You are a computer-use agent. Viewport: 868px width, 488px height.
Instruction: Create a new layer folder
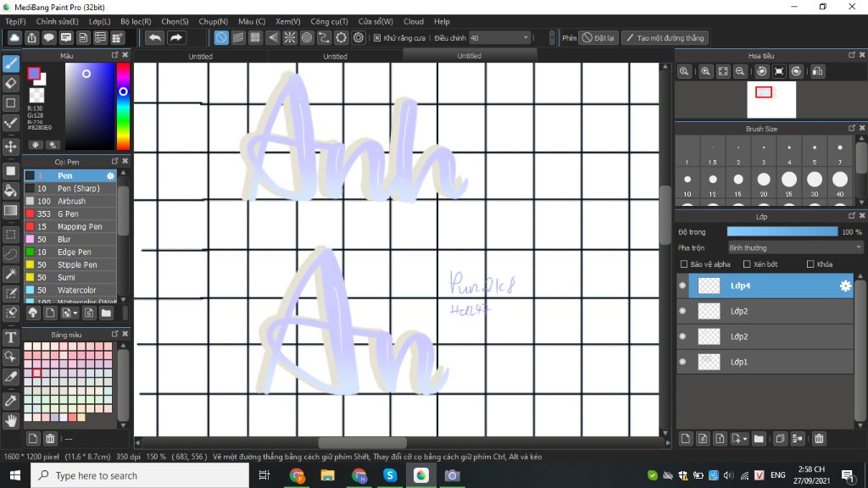(x=759, y=439)
